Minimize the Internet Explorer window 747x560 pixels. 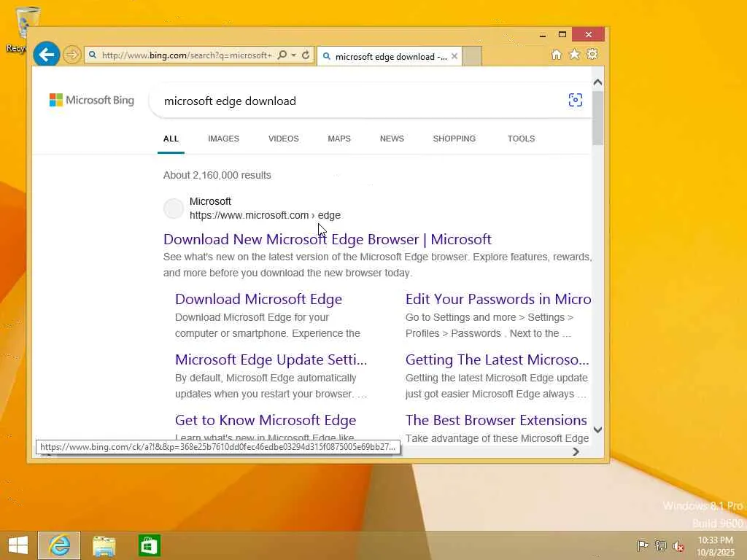pos(542,35)
